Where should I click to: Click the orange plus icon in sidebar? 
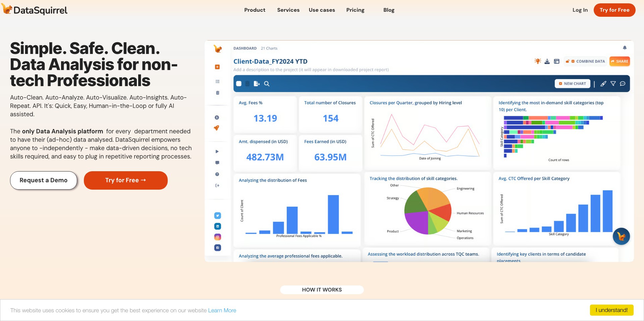[217, 67]
